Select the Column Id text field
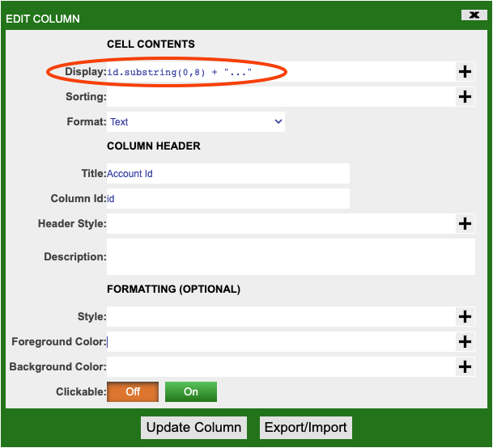493x448 pixels. pyautogui.click(x=228, y=198)
